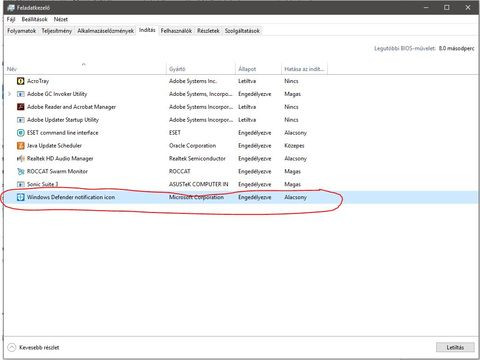Click the Adobe Updater Startup Utility icon
The width and height of the screenshot is (480, 360).
tap(21, 120)
